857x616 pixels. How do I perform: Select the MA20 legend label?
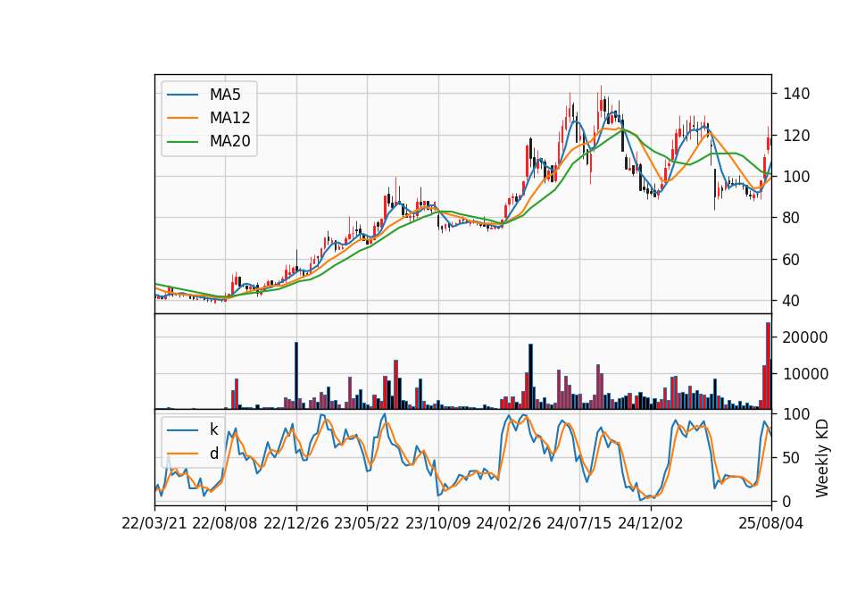[229, 142]
